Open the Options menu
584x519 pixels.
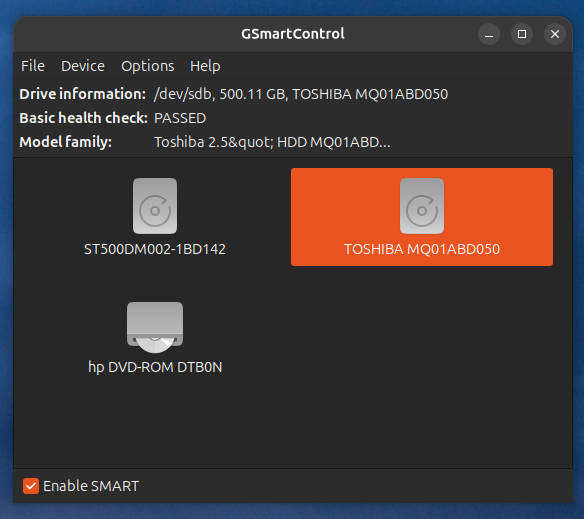pyautogui.click(x=147, y=66)
